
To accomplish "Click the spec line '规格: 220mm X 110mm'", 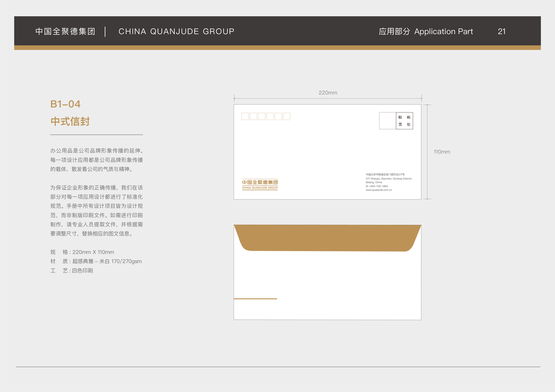I will [x=82, y=252].
